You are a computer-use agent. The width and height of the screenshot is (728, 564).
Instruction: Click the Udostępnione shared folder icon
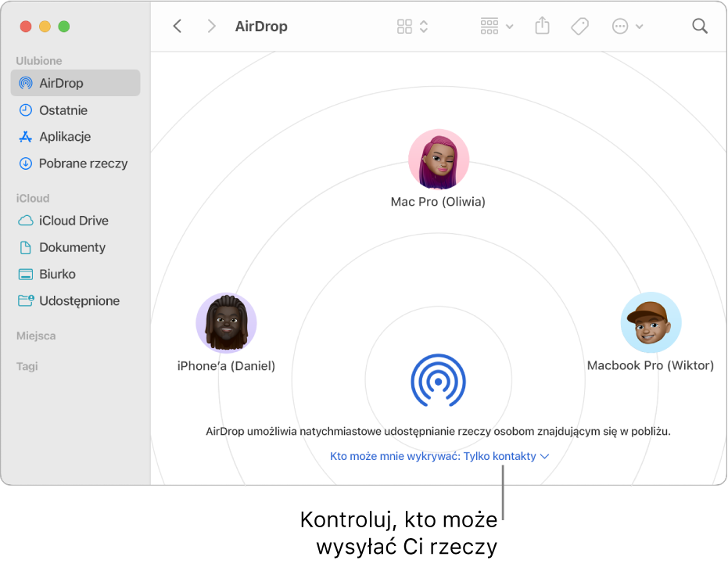pos(26,300)
